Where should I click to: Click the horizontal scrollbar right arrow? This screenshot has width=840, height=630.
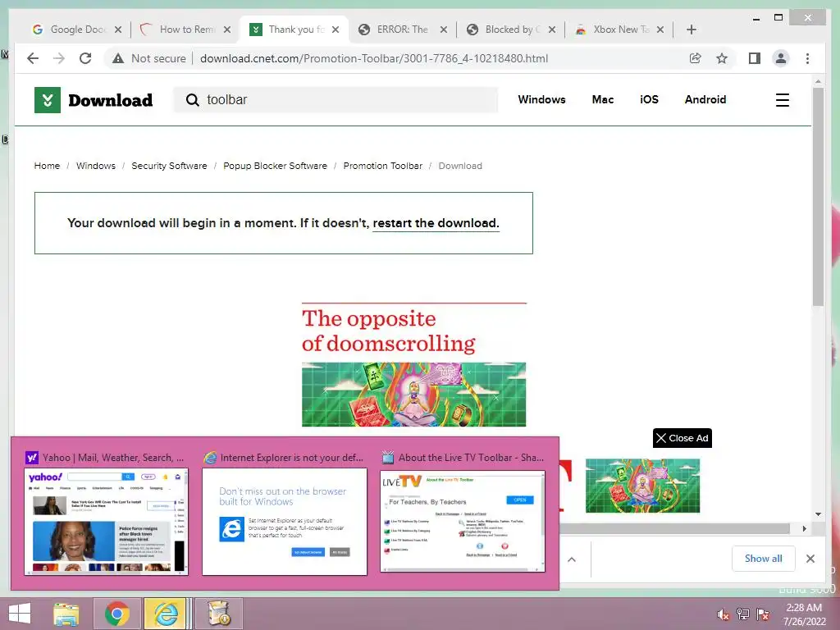click(804, 529)
